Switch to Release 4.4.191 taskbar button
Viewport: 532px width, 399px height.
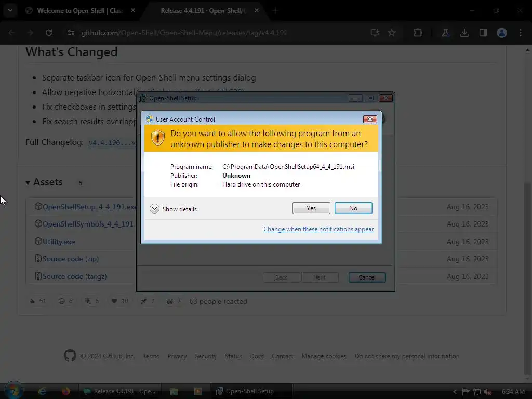(x=120, y=391)
